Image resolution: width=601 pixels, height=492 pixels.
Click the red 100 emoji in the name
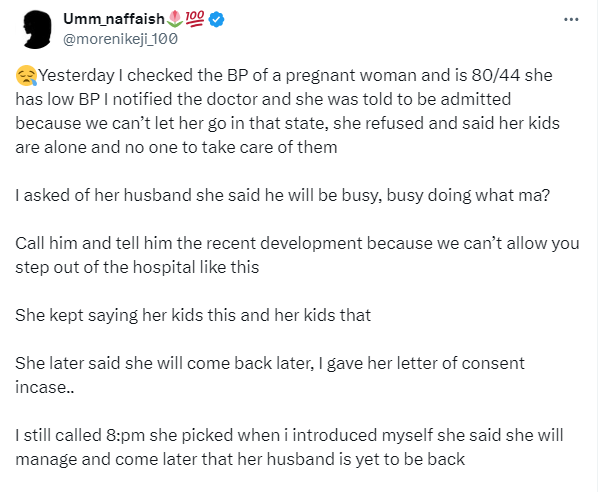(x=198, y=19)
